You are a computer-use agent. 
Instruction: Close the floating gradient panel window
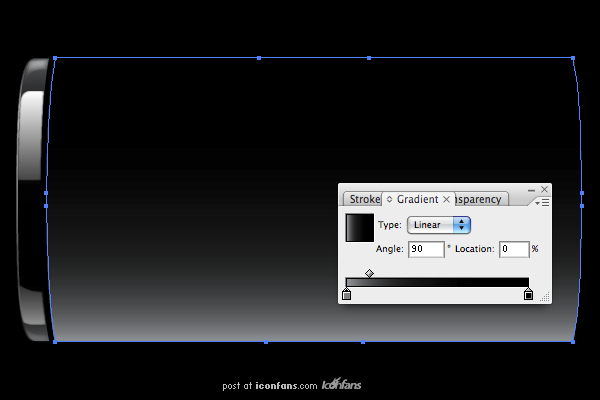544,189
